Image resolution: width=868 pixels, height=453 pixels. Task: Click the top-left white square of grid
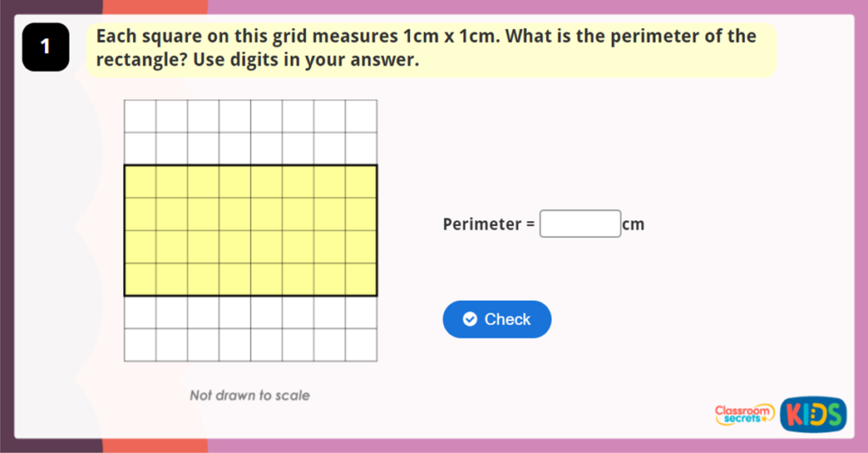[x=140, y=116]
